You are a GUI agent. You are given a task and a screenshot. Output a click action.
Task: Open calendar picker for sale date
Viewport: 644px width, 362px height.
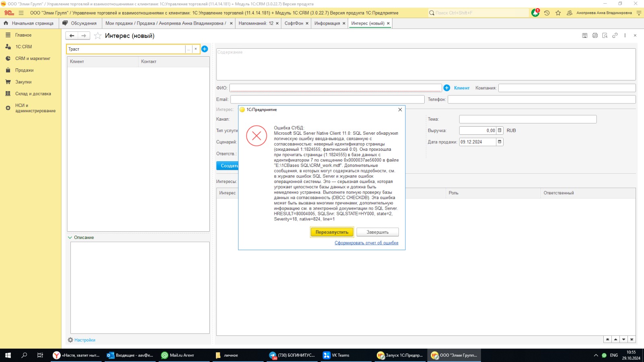pyautogui.click(x=500, y=142)
